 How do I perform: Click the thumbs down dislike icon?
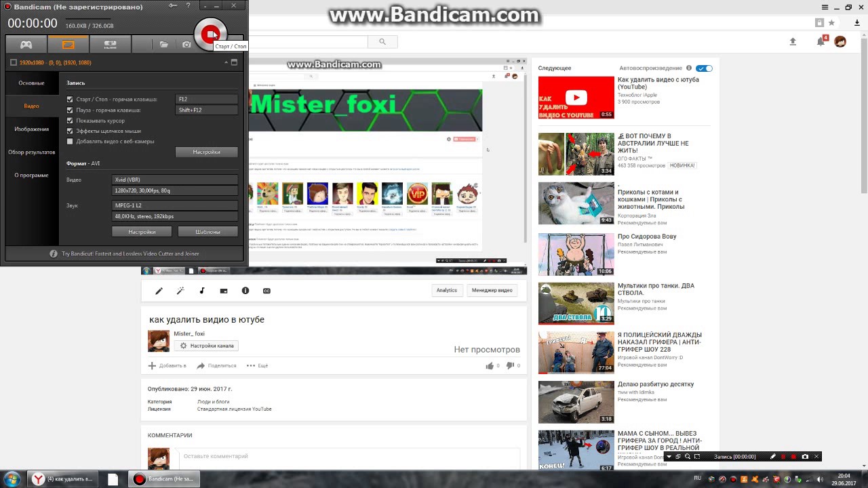coord(510,365)
